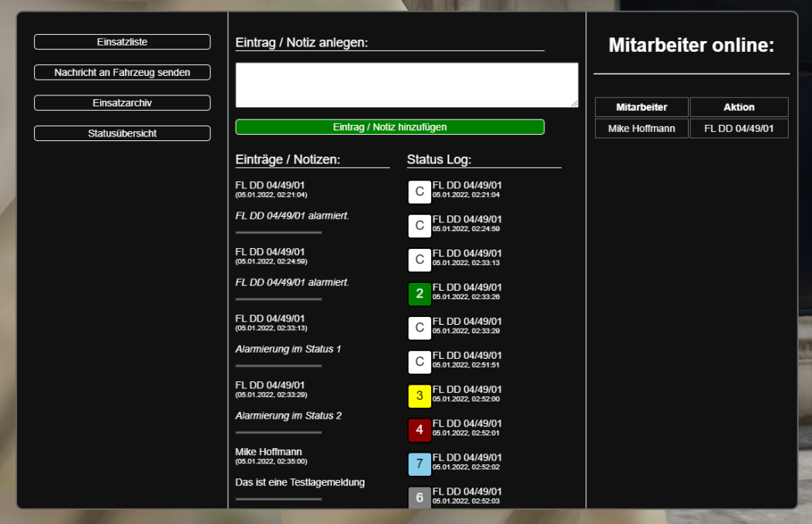Click the Aktion column header
812x524 pixels.
[738, 107]
